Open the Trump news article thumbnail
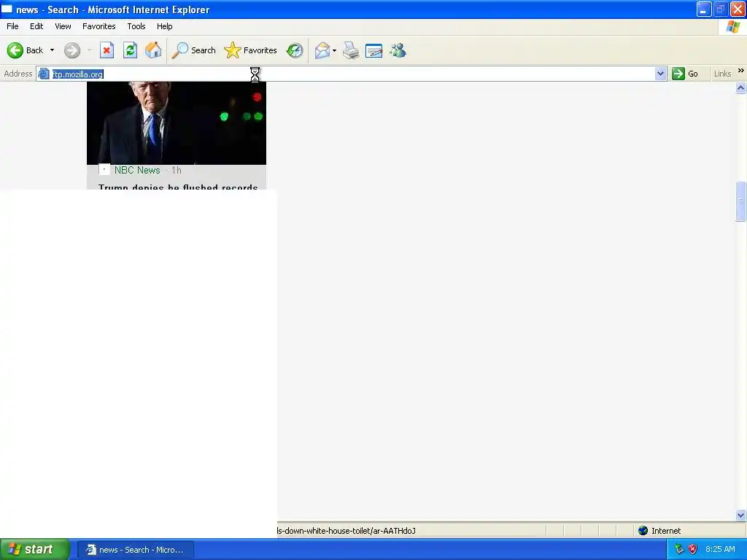 [x=177, y=122]
